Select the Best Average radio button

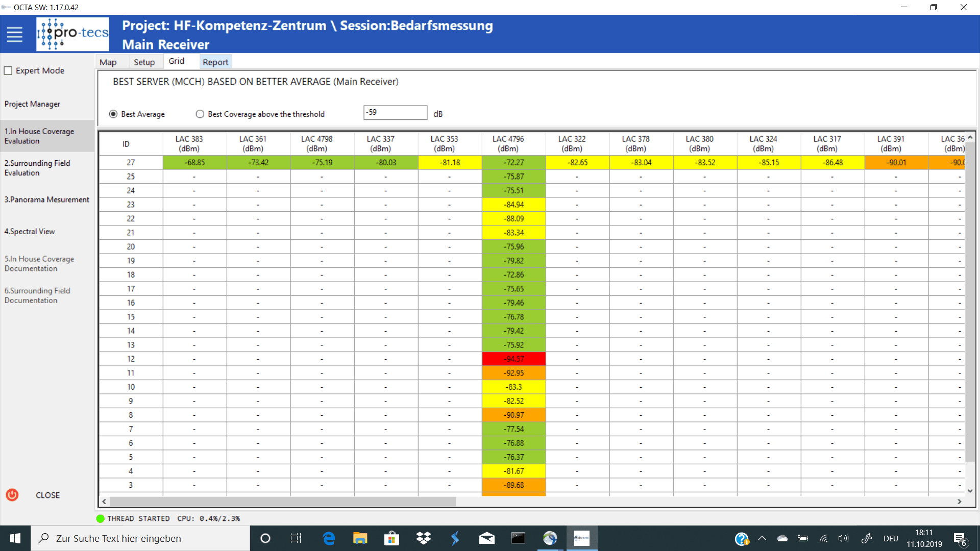click(x=113, y=114)
